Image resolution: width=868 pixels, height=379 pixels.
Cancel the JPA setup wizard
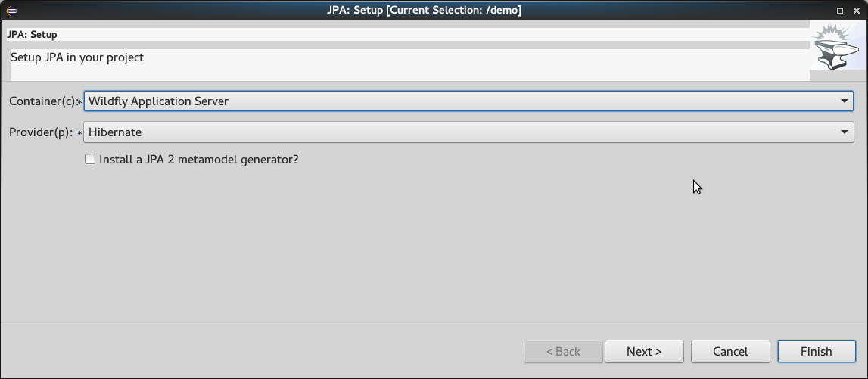[730, 351]
